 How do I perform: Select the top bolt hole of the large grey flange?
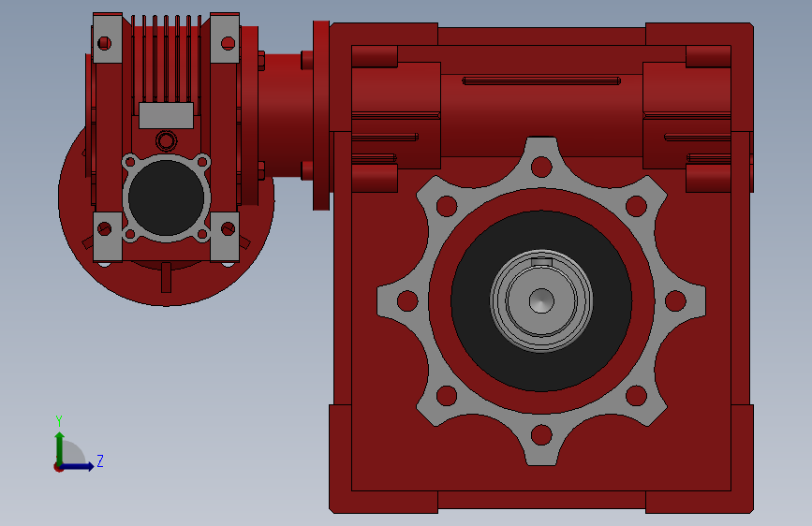pos(541,167)
